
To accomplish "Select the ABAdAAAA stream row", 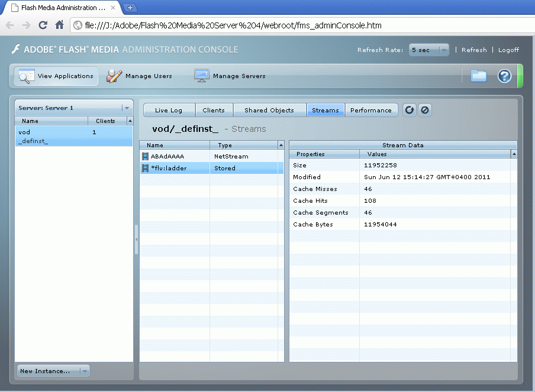I will [211, 156].
